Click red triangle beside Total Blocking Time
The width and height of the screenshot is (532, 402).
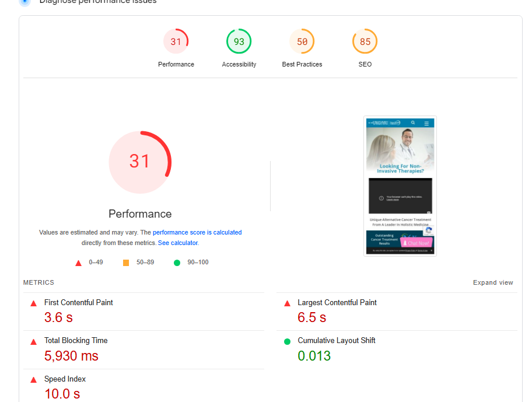coord(34,342)
